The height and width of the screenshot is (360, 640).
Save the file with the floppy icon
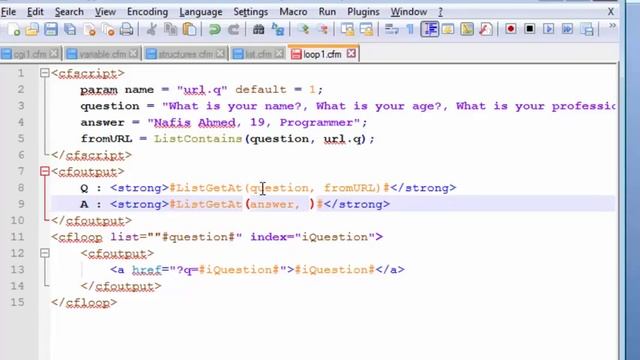[51, 29]
